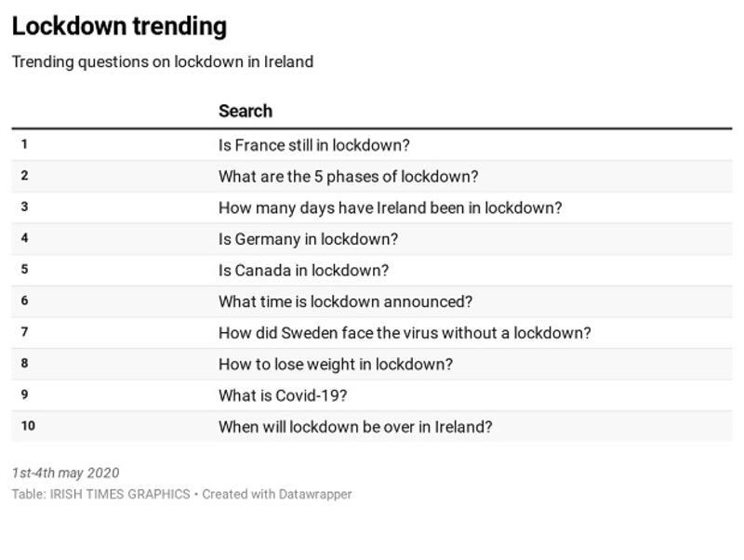Select 'What is Covid-19?' row
Image resolution: width=744 pixels, height=560 pixels.
[x=283, y=395]
